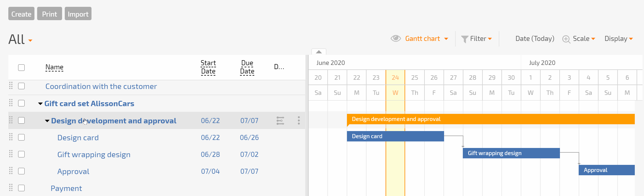
Task: Open the Filter dropdown
Action: tap(481, 39)
